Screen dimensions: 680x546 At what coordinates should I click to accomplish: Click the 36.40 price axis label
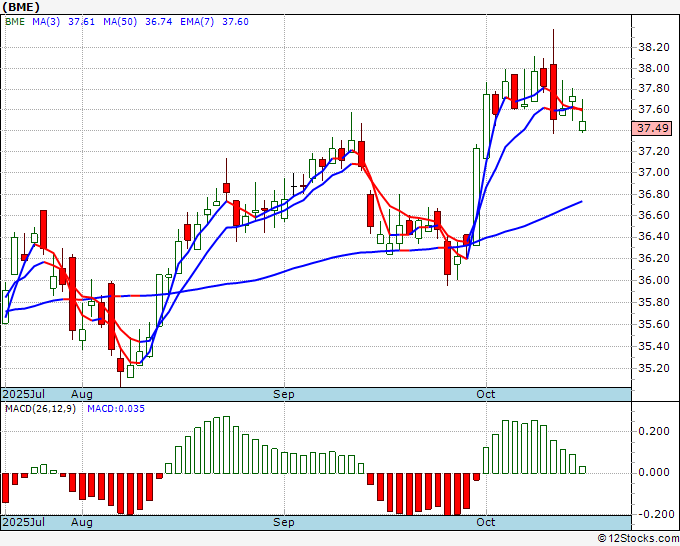(x=654, y=236)
